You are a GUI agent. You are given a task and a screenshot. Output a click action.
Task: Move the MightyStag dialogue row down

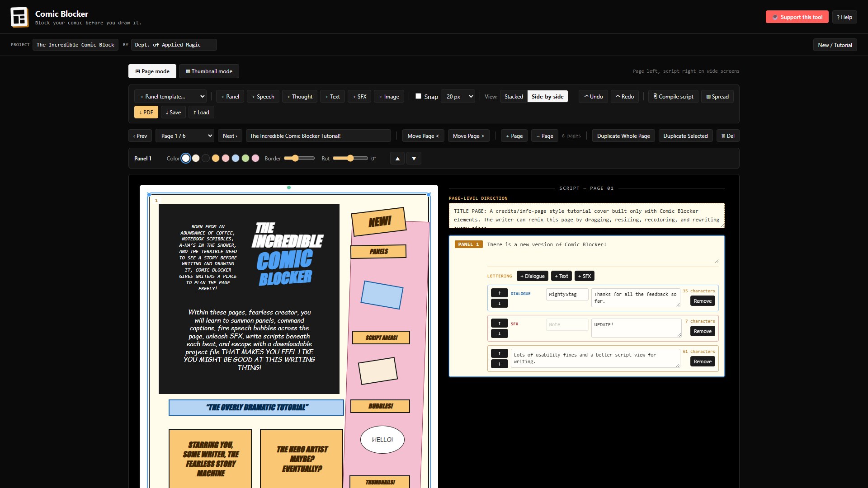tap(499, 303)
